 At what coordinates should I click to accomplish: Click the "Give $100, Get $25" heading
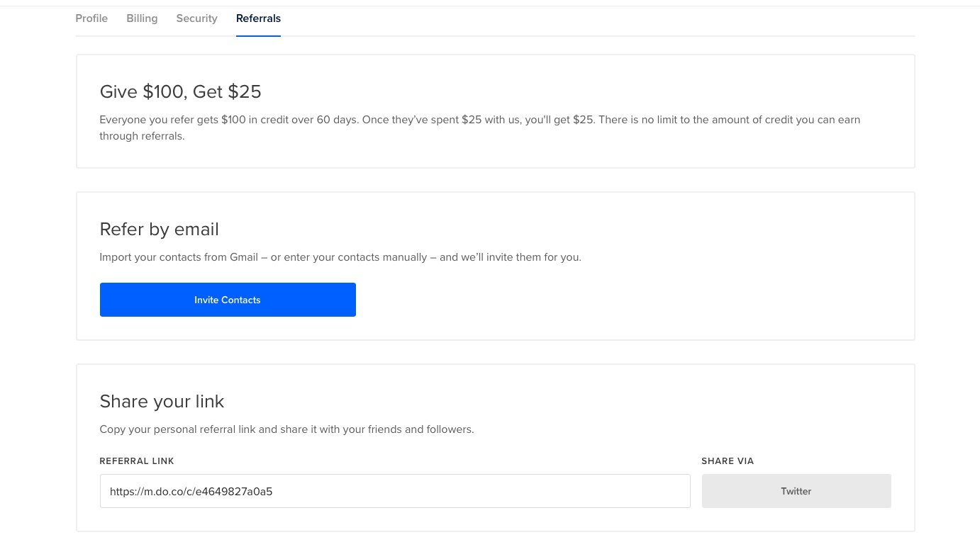tap(180, 91)
